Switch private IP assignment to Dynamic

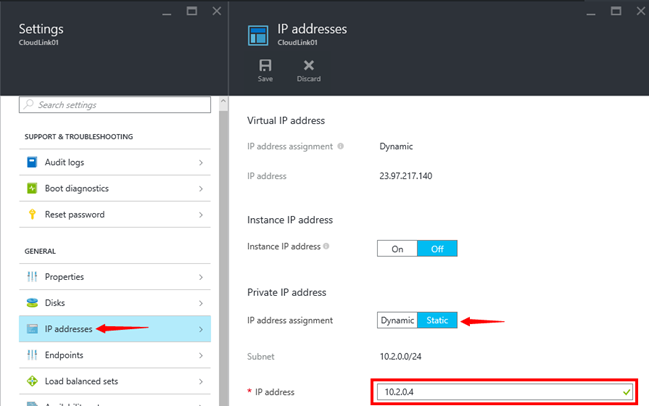click(x=397, y=320)
